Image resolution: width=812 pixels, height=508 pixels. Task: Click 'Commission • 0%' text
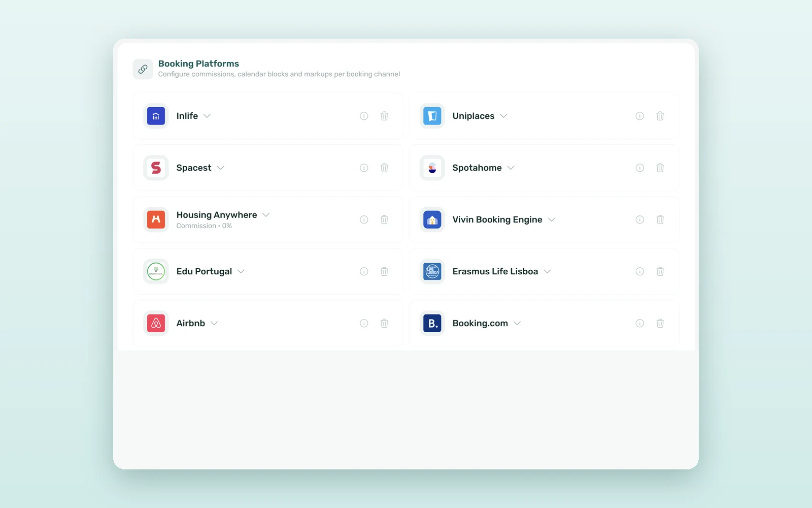pos(204,226)
